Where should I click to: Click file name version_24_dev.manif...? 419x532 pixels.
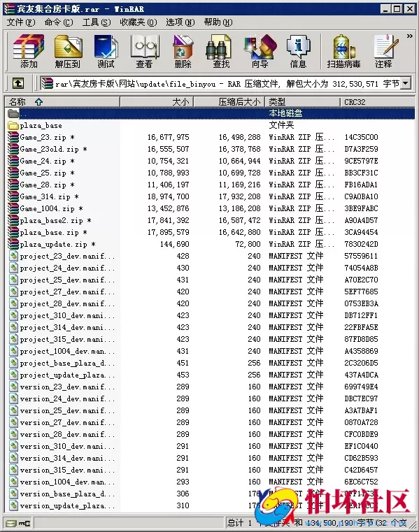(x=67, y=399)
